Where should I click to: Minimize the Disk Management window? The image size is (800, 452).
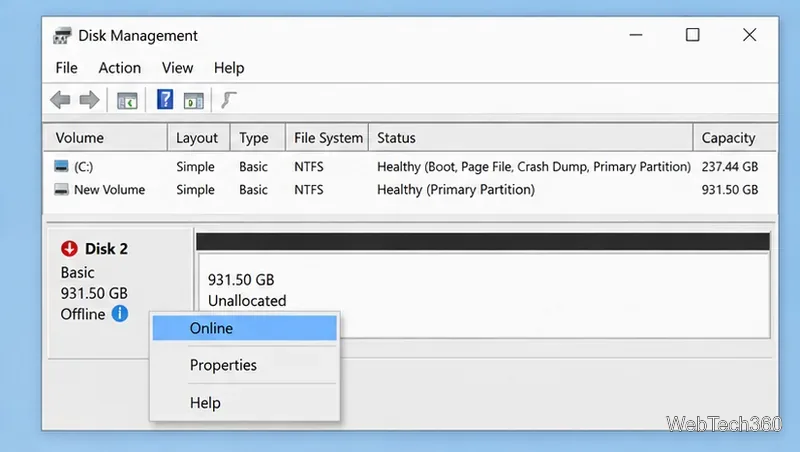click(x=636, y=35)
